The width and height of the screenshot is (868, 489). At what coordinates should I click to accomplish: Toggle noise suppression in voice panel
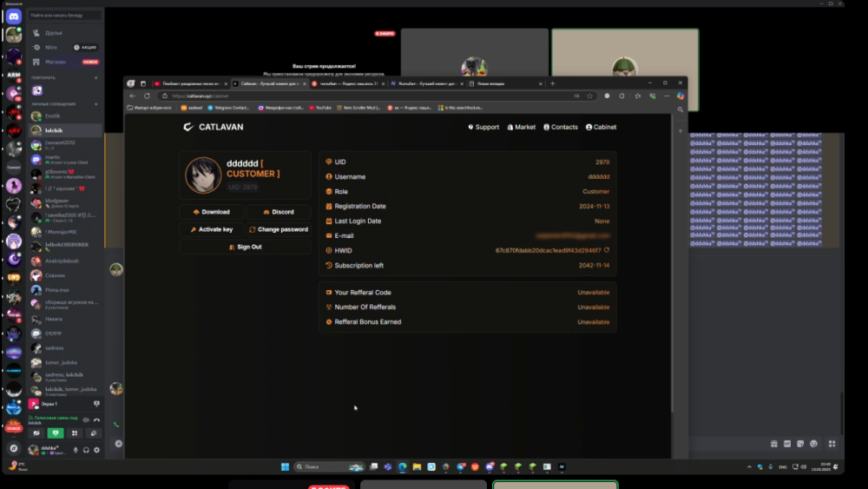tap(86, 420)
